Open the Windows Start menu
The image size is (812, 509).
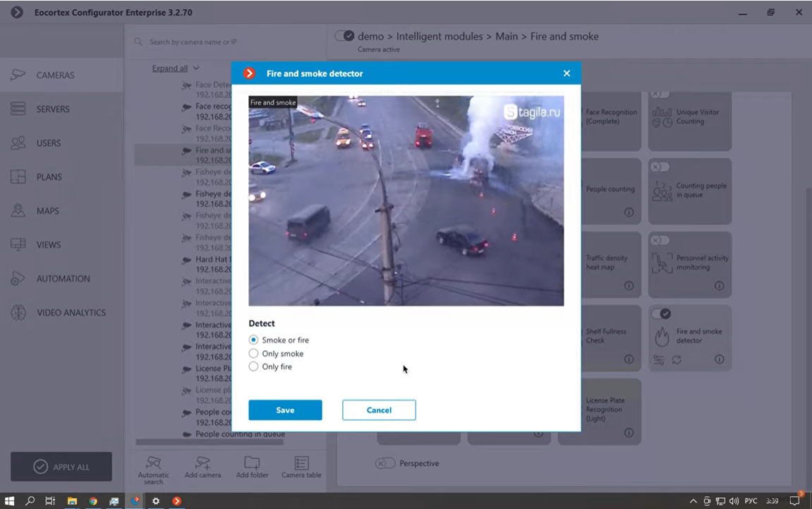coord(9,501)
